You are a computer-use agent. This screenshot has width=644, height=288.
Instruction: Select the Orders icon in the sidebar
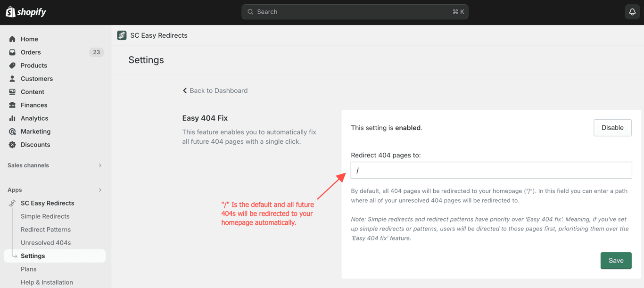[12, 52]
